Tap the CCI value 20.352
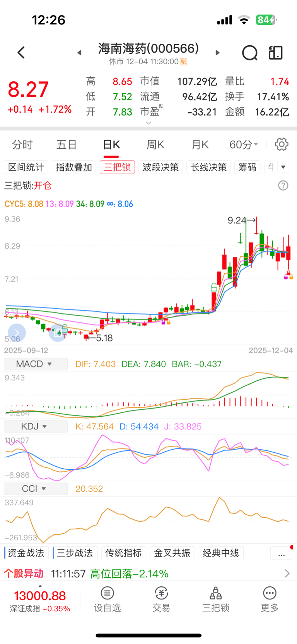Viewport: 297px width, 644px height. coord(89,489)
